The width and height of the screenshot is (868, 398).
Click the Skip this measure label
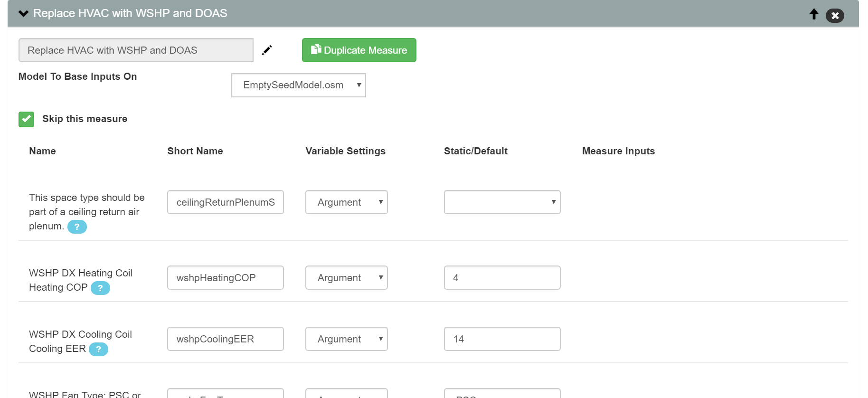85,119
